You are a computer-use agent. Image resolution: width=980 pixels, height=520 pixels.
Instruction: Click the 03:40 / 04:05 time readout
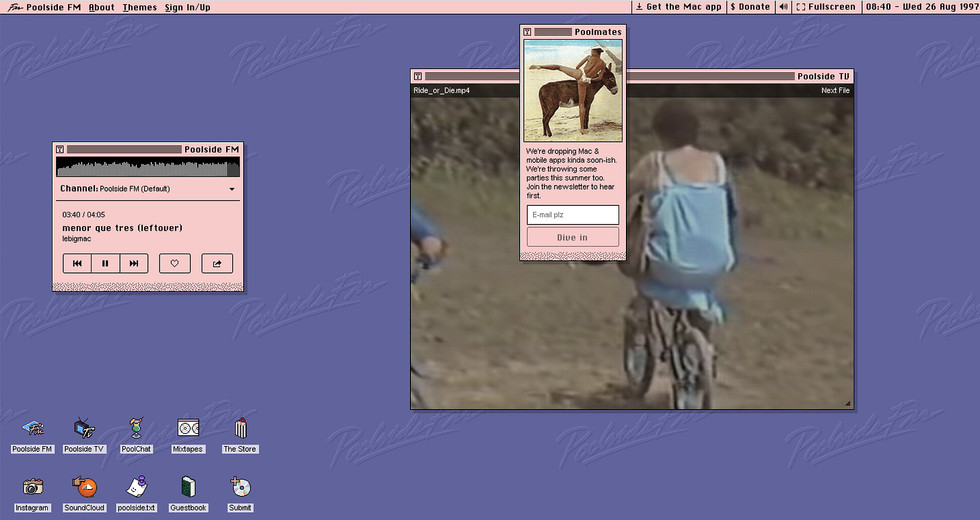(x=83, y=215)
